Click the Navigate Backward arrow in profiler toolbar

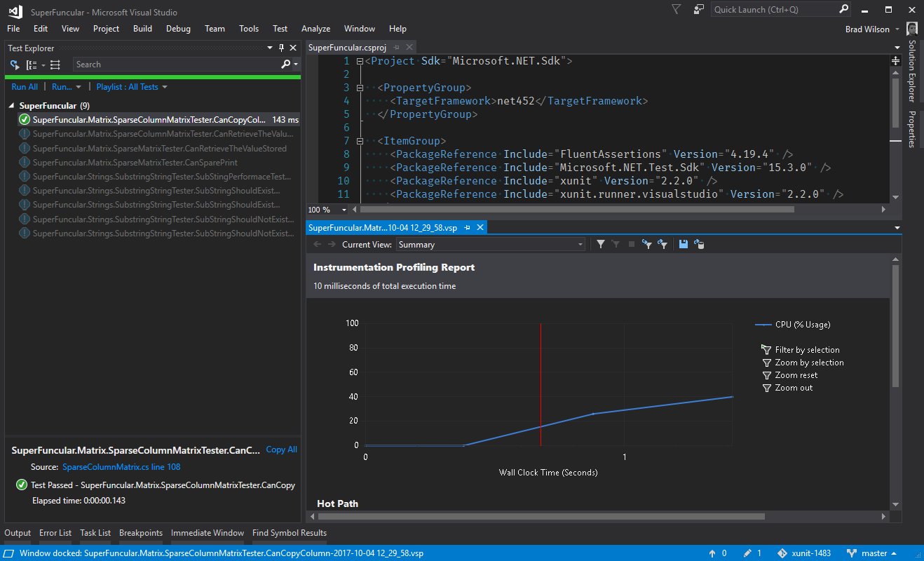[317, 244]
